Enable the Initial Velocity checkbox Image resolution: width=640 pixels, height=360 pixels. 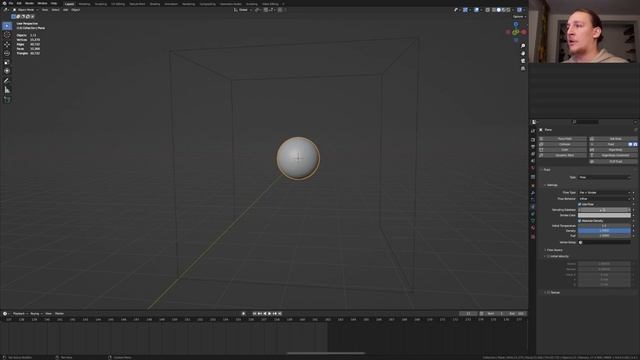pyautogui.click(x=549, y=256)
